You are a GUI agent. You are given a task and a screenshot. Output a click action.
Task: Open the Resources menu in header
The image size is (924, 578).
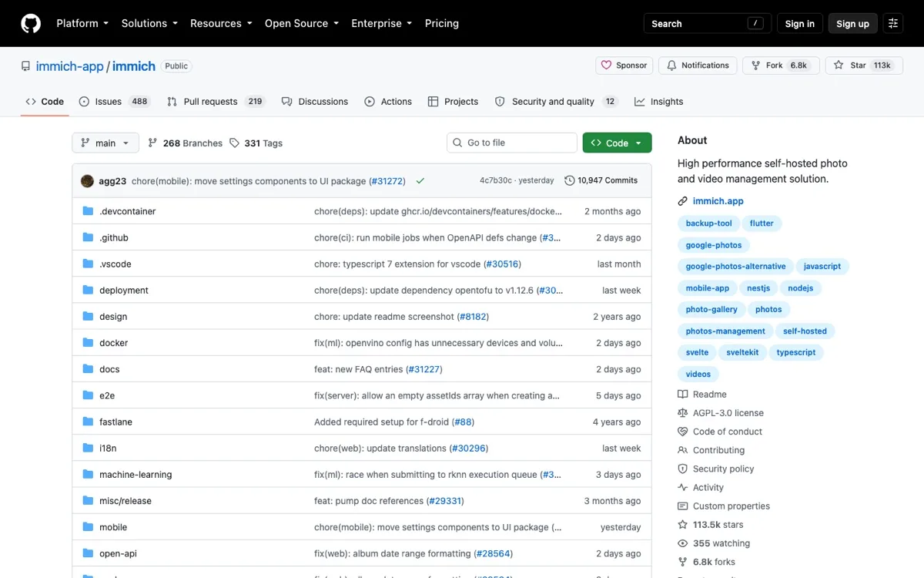(x=221, y=23)
